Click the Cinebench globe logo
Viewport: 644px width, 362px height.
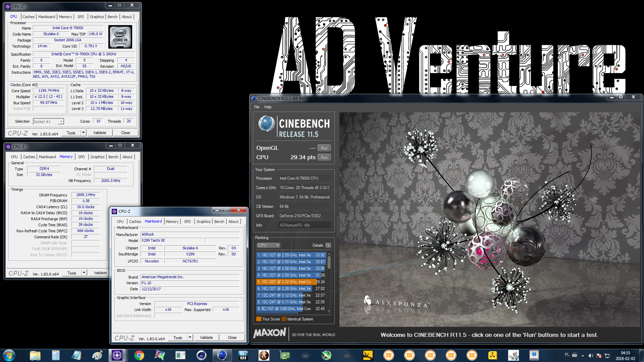pos(267,124)
